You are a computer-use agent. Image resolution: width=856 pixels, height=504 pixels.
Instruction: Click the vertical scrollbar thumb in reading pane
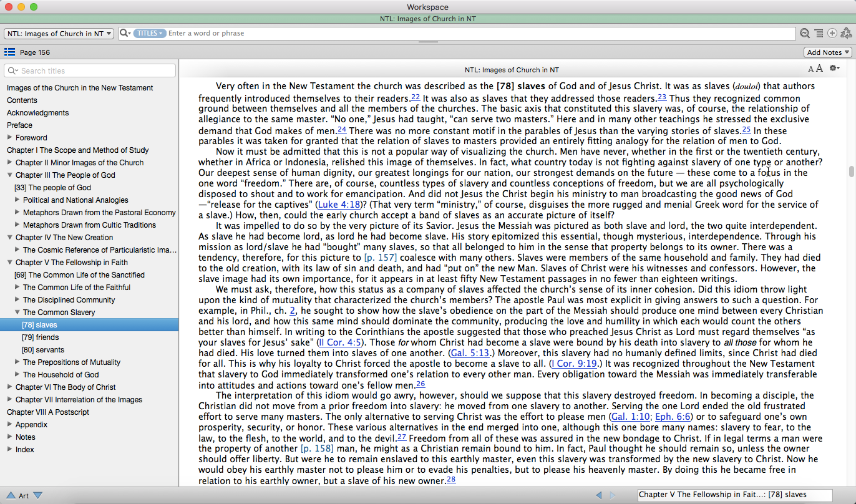pyautogui.click(x=850, y=172)
